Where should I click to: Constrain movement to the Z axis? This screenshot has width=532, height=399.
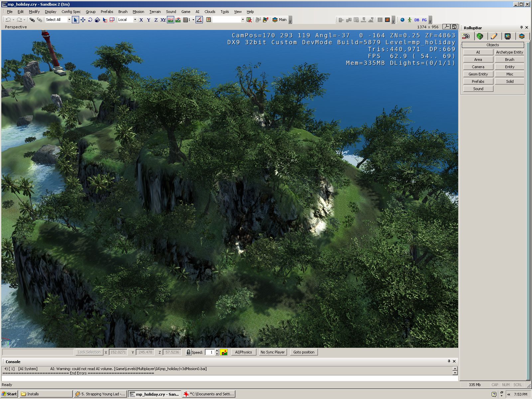click(156, 20)
